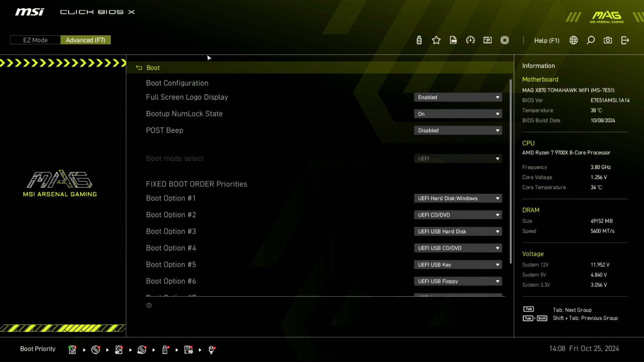Click the Favorites star icon
The width and height of the screenshot is (644, 362).
(436, 40)
